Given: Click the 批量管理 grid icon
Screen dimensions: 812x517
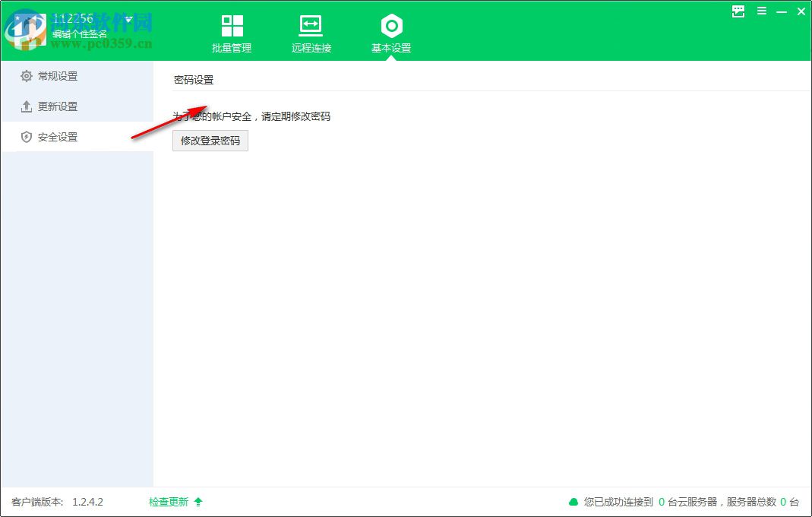Looking at the screenshot, I should [232, 24].
